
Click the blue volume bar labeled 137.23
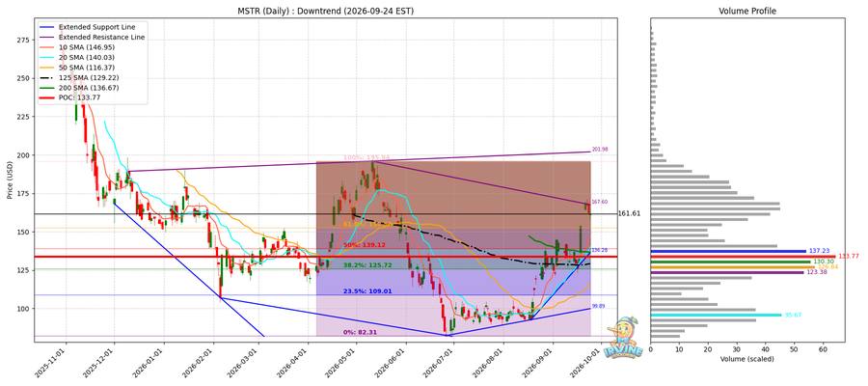tap(728, 251)
